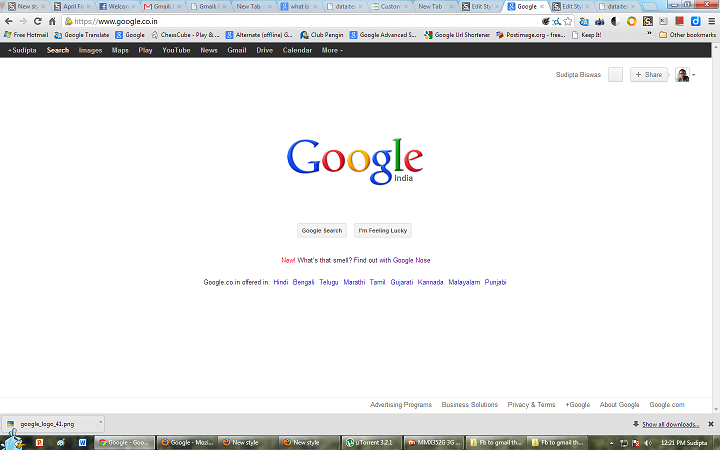This screenshot has width=720, height=450.
Task: Reload the page with the refresh icon
Action: click(x=38, y=21)
